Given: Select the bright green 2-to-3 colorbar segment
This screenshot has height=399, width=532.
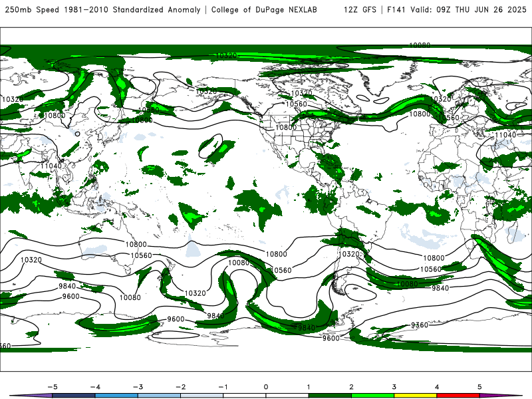Looking at the screenshot, I should [x=372, y=396].
